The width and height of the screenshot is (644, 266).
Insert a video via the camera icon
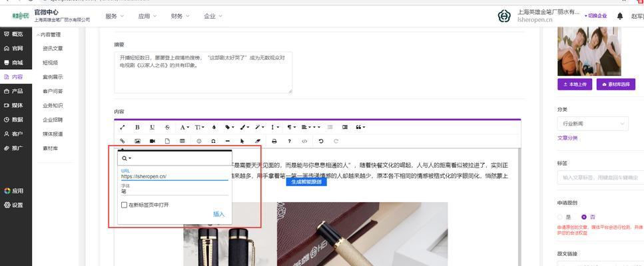pos(152,141)
